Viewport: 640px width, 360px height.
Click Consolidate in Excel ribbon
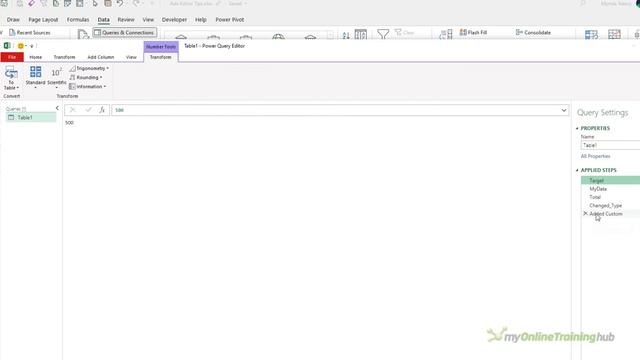click(533, 32)
